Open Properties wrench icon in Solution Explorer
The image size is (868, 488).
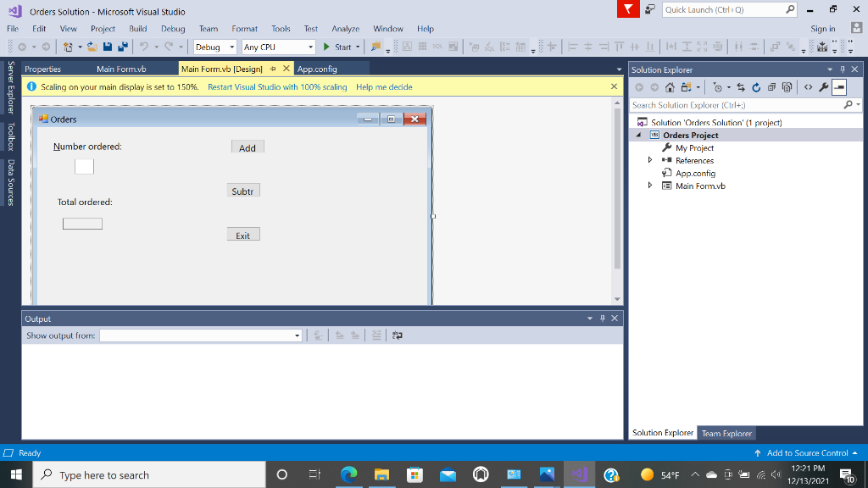tap(824, 87)
